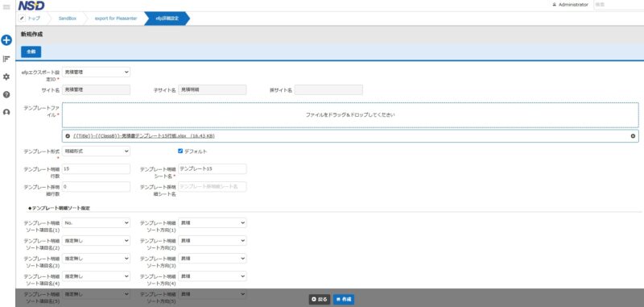Click the テンプレート明細ソート指定 section header
The height and width of the screenshot is (307, 644).
[x=59, y=209]
